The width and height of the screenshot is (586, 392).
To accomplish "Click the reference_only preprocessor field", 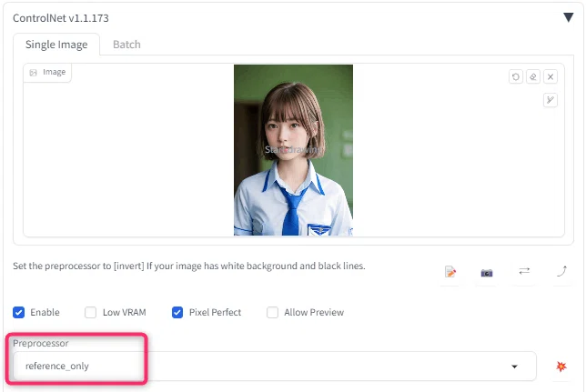I will coord(275,367).
